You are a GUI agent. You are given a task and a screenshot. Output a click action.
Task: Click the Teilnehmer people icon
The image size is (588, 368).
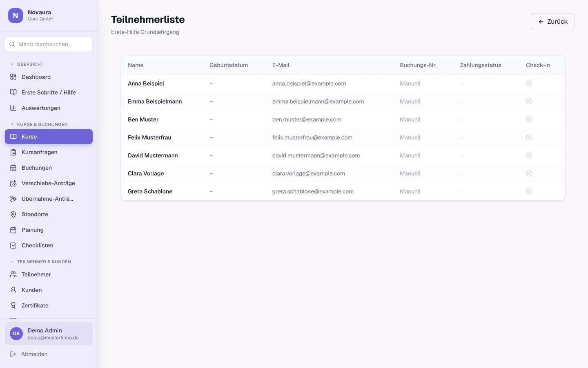click(13, 274)
